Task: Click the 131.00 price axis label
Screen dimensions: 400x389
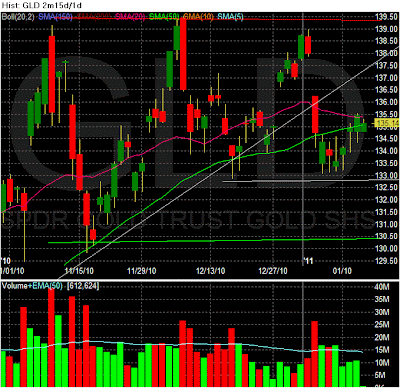Action: coord(386,224)
